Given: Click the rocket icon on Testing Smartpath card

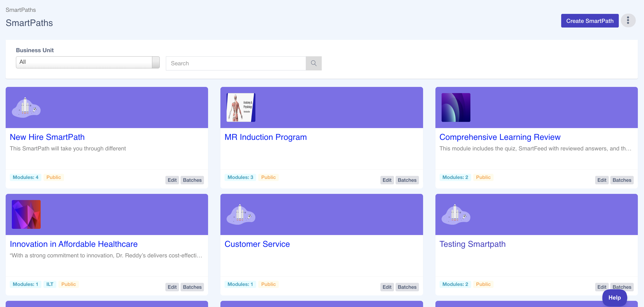Looking at the screenshot, I should pos(456,214).
